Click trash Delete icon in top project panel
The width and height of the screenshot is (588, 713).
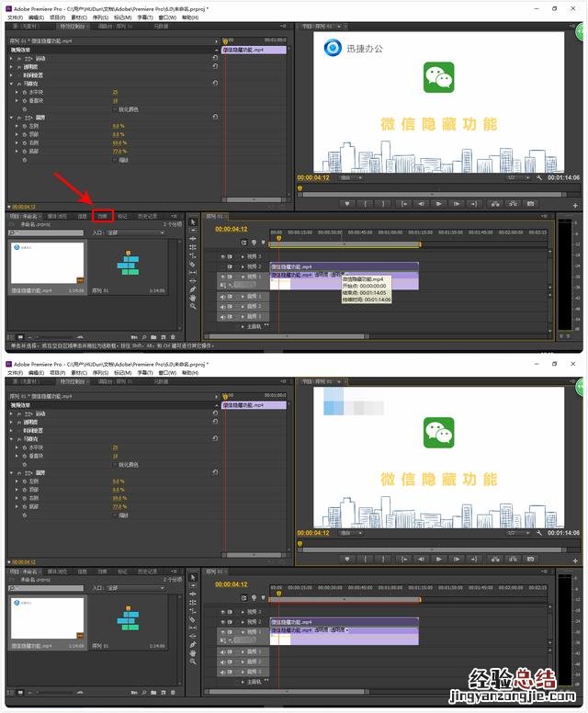point(173,337)
